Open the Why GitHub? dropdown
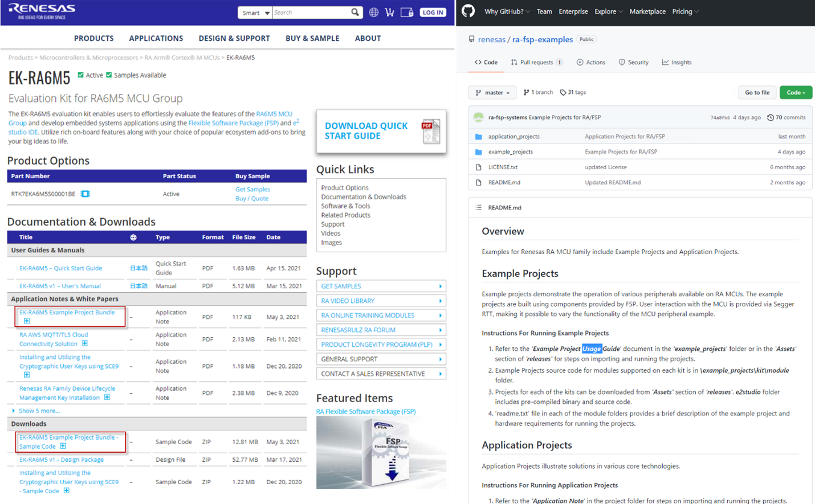The image size is (815, 504). point(506,11)
